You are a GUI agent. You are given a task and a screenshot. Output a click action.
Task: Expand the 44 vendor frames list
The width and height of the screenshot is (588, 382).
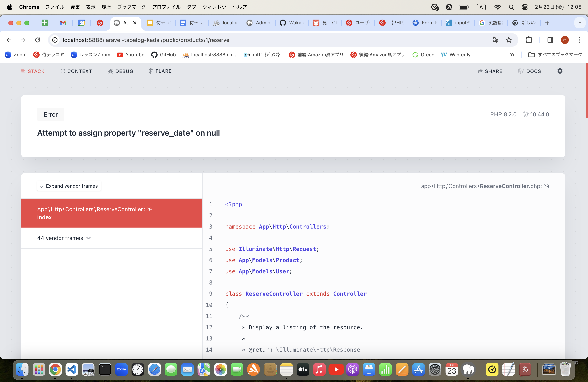[x=64, y=238]
